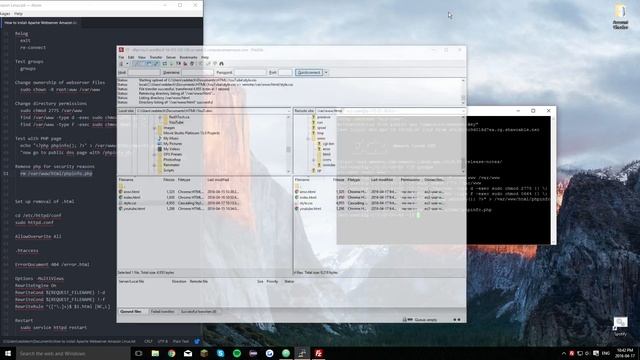This screenshot has height=360, width=640.
Task: Select Rainmeter folder in local tree
Action: click(x=171, y=165)
